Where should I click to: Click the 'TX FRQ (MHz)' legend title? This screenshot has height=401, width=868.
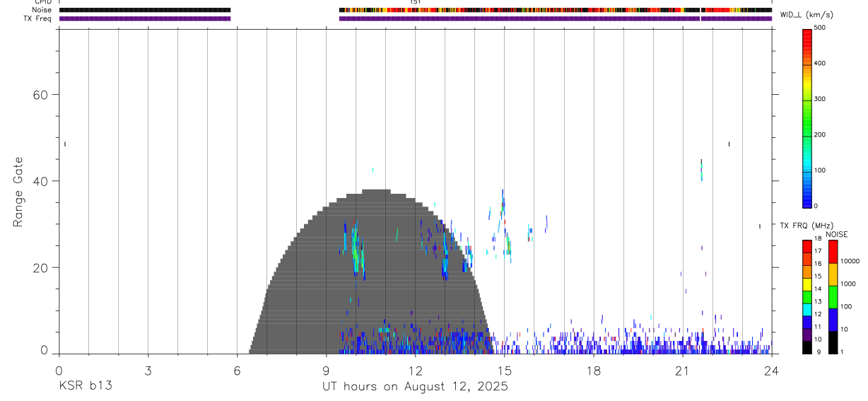[x=806, y=226]
